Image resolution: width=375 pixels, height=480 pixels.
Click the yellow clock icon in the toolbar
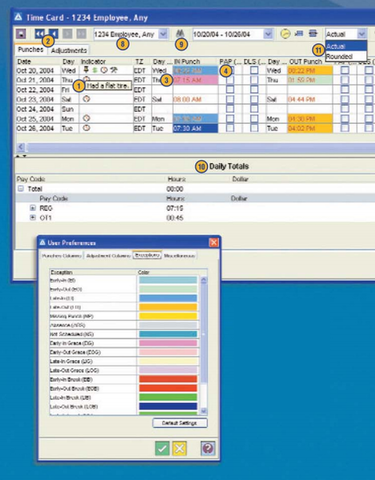(285, 34)
